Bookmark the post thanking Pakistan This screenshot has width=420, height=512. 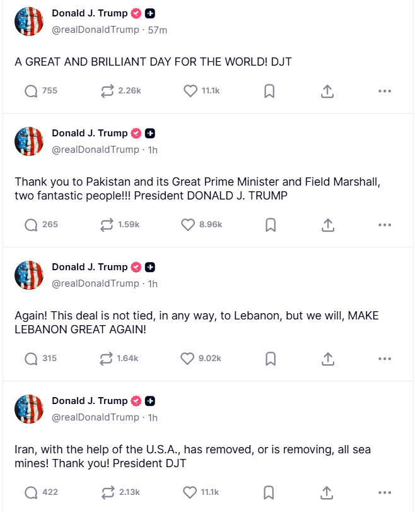click(x=270, y=225)
